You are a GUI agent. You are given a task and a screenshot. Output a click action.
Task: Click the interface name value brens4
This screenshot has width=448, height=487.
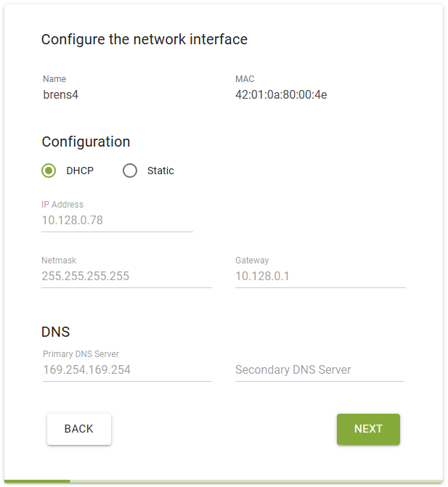pyautogui.click(x=60, y=94)
